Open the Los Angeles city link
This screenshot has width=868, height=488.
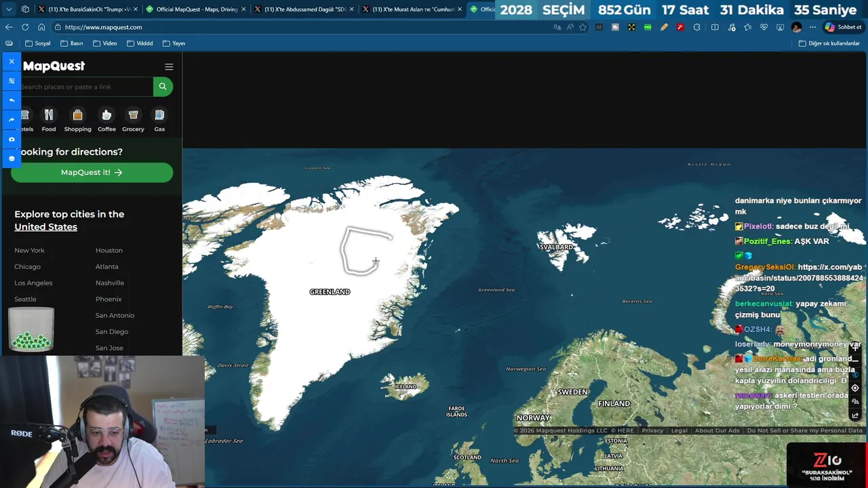(33, 283)
